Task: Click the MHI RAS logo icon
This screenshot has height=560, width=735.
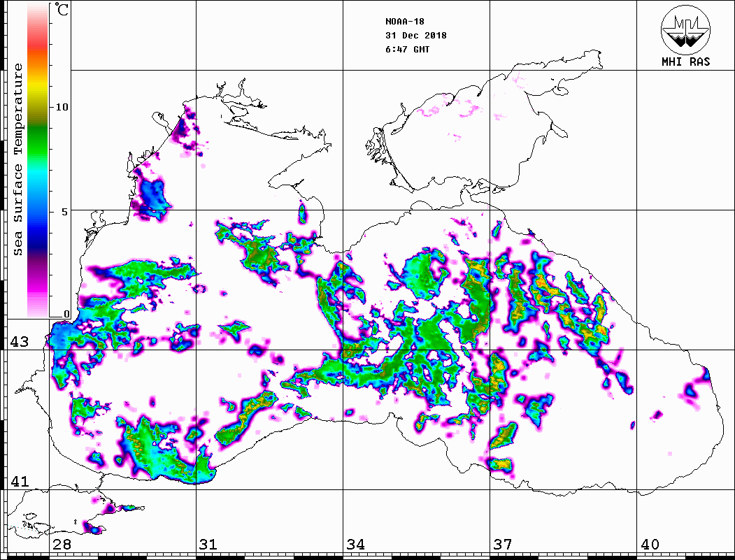Action: pyautogui.click(x=685, y=29)
